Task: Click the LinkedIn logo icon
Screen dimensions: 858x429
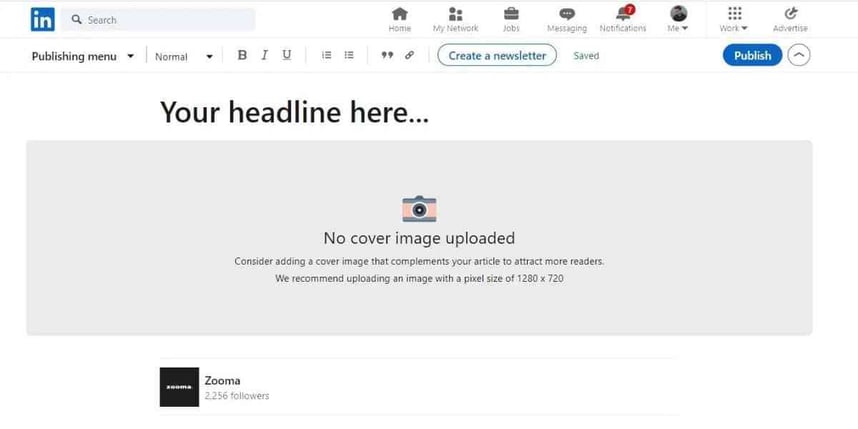Action: click(42, 19)
